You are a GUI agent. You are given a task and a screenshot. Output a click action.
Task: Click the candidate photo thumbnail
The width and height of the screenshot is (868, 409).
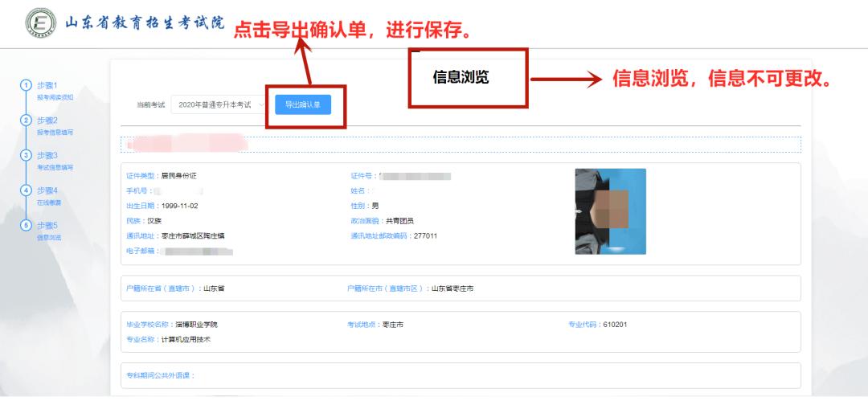click(x=610, y=211)
